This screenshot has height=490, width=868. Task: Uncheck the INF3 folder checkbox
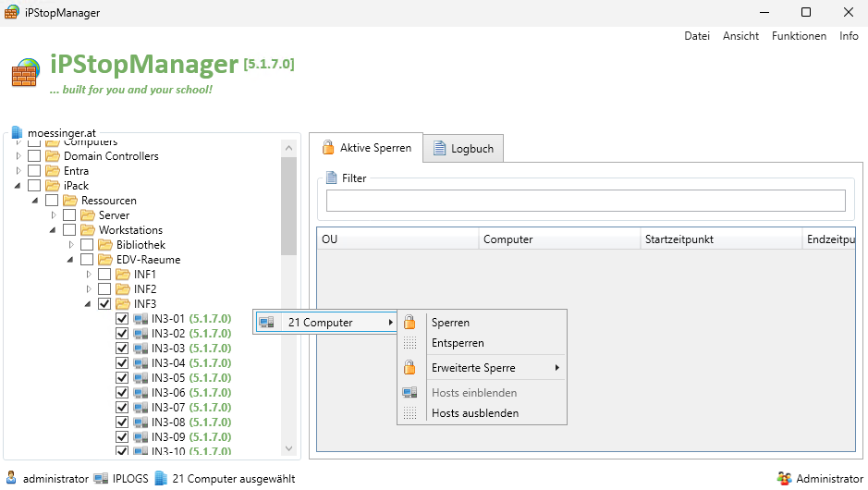[x=104, y=304]
